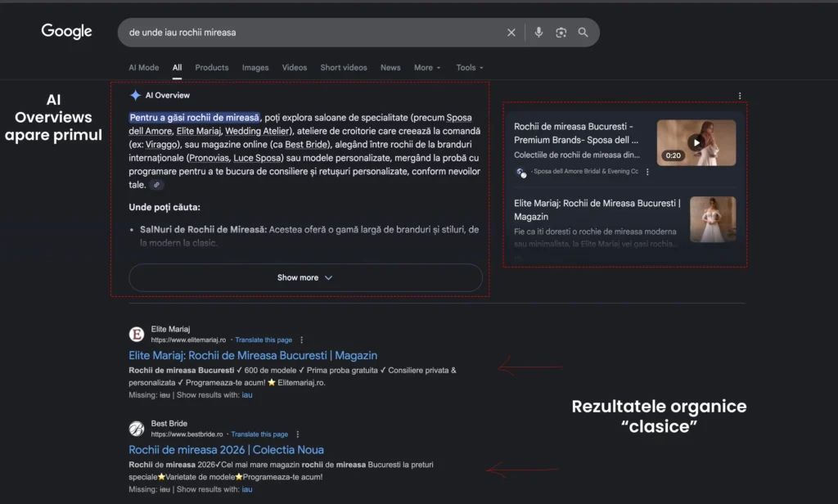The image size is (838, 504).
Task: Open three-dot menu for Best Bride result
Action: [297, 434]
